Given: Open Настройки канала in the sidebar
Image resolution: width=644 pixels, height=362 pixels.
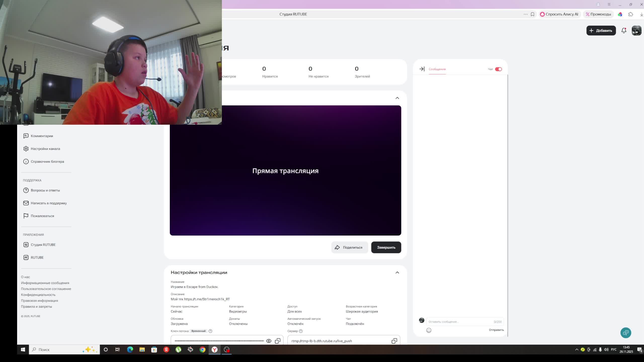Looking at the screenshot, I should click(45, 149).
